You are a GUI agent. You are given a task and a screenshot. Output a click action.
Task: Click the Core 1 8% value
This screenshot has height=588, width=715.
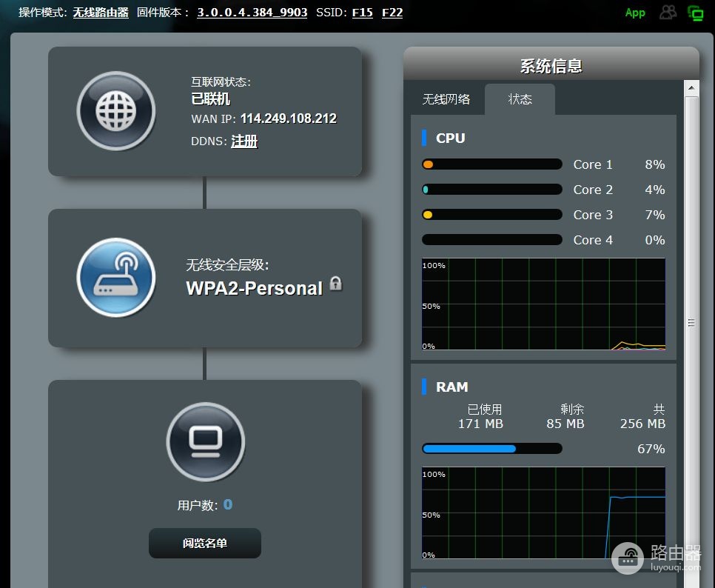(x=655, y=164)
